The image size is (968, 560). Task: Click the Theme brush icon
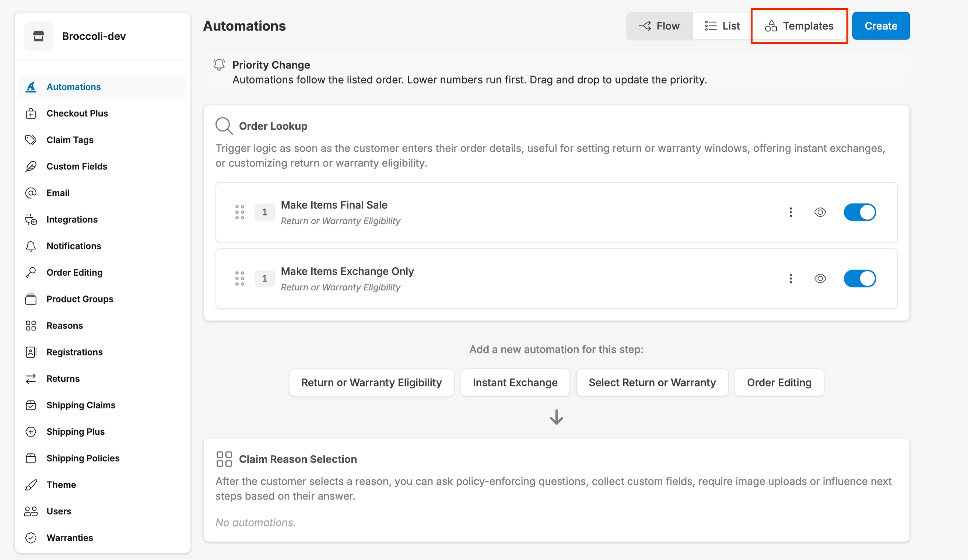coord(31,484)
